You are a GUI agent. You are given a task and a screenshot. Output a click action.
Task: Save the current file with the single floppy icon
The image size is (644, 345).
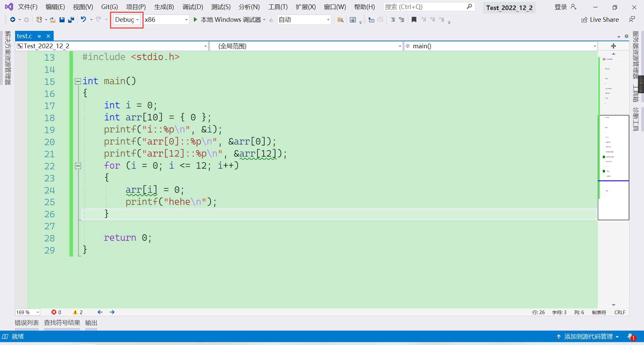point(62,20)
